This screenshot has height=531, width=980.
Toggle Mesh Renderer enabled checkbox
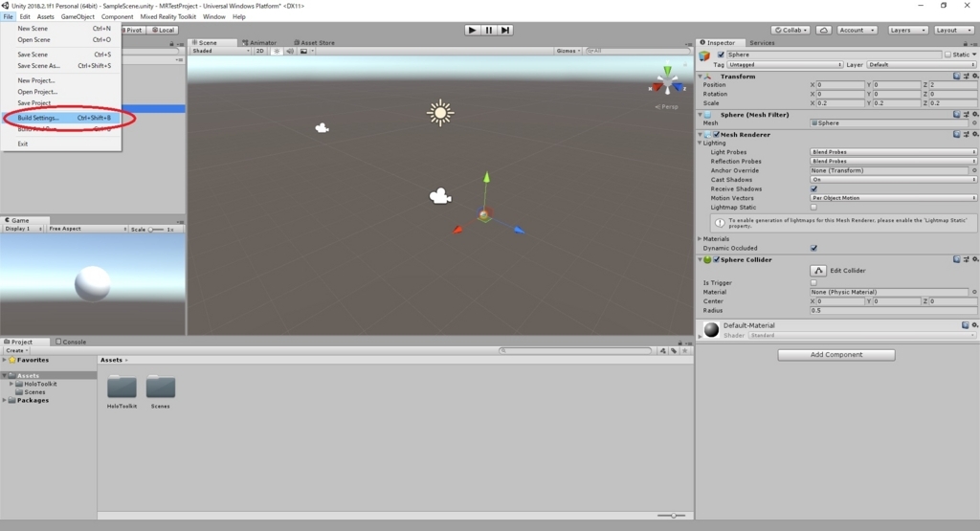pos(716,134)
